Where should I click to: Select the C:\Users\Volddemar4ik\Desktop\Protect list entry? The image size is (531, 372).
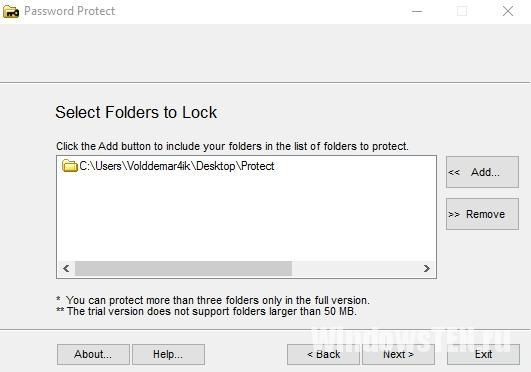(x=168, y=166)
